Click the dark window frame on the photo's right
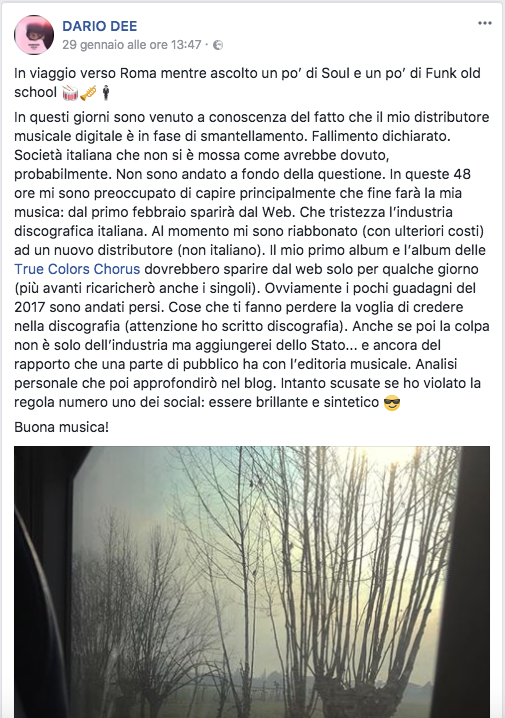 (x=462, y=582)
